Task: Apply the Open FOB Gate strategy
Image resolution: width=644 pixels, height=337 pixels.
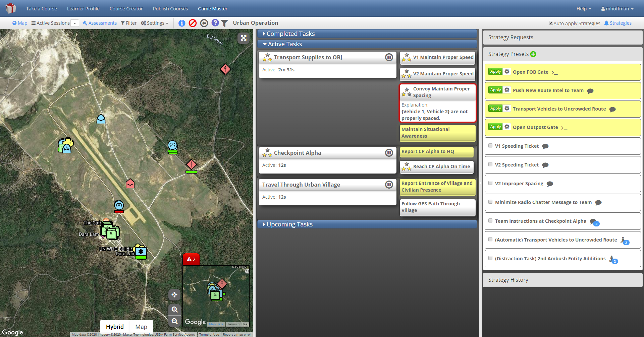Action: [x=495, y=72]
